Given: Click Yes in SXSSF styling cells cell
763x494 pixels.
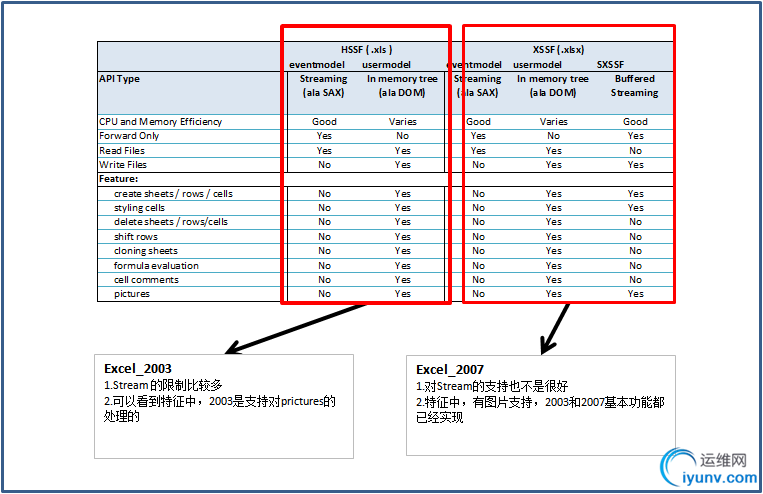Looking at the screenshot, I should click(x=636, y=208).
